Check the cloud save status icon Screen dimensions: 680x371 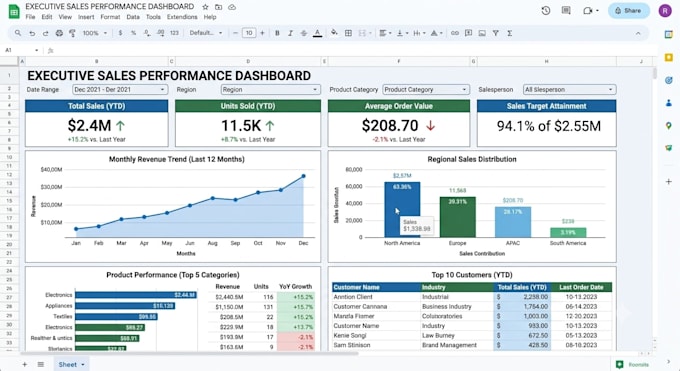pyautogui.click(x=232, y=7)
